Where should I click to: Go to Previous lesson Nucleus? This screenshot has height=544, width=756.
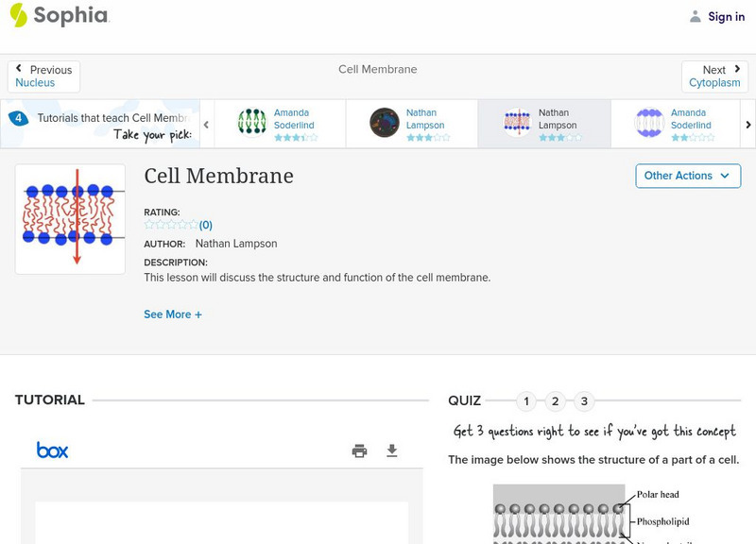[x=43, y=76]
